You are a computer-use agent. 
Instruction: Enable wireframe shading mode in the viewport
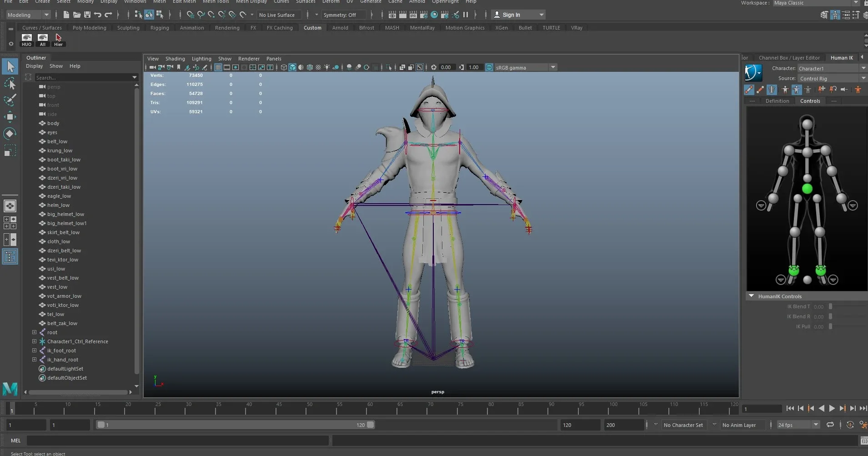[283, 67]
